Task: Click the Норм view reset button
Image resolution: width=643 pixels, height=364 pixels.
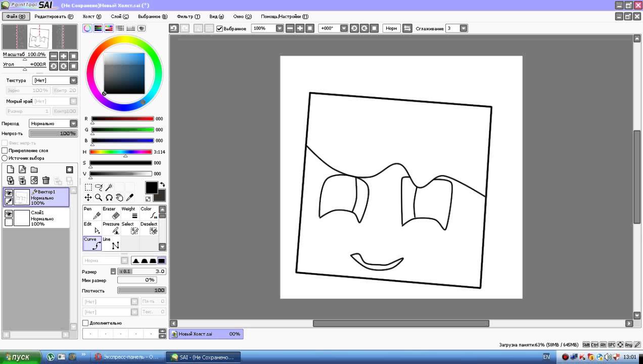Action: (x=391, y=28)
